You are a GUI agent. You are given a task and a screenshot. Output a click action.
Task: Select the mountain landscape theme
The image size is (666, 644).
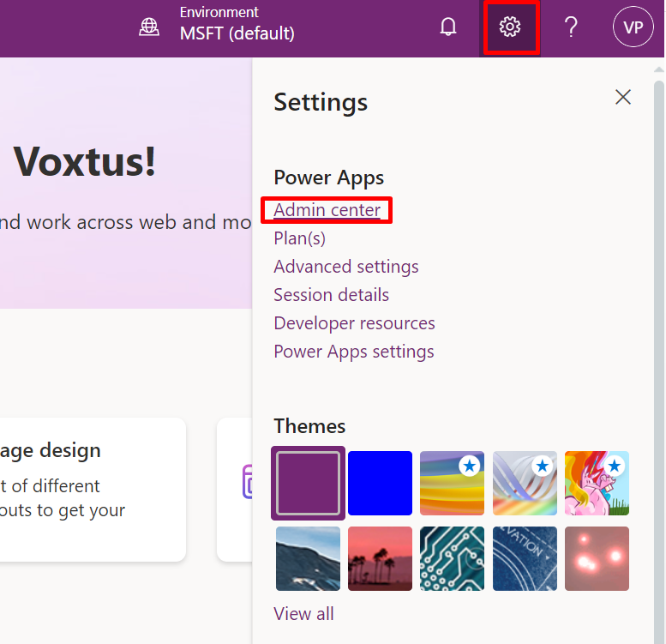point(308,558)
